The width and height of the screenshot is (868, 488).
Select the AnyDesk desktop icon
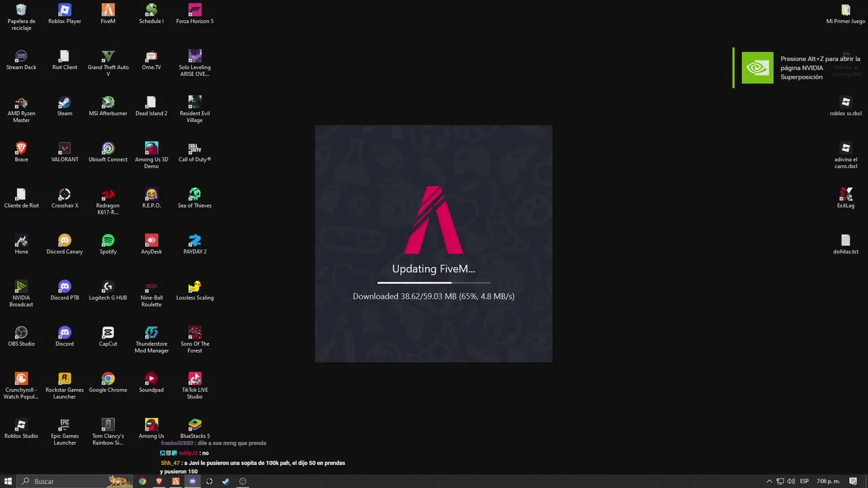click(151, 244)
